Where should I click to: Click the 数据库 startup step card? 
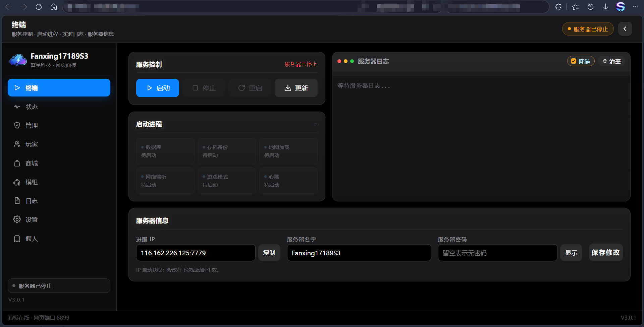click(x=165, y=151)
